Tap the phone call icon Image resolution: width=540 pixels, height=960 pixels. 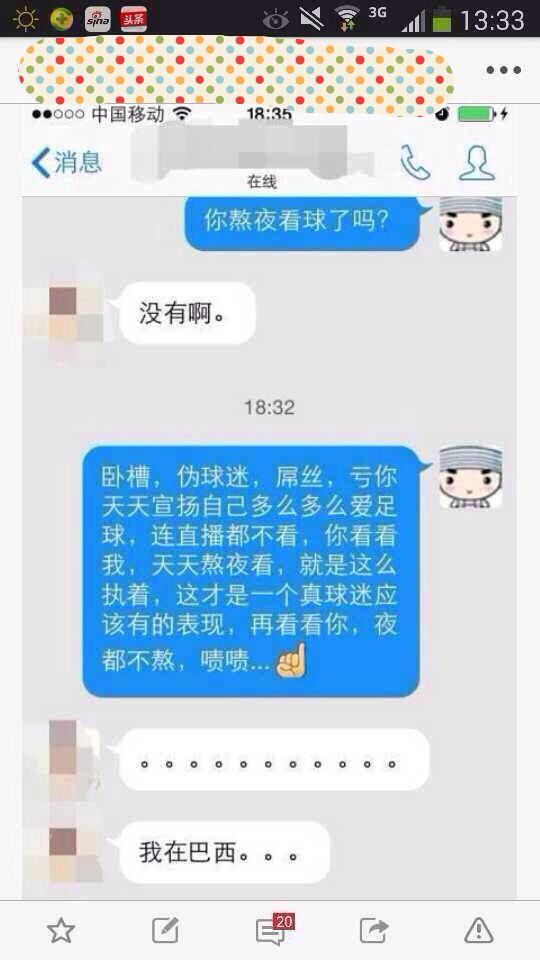[x=415, y=162]
